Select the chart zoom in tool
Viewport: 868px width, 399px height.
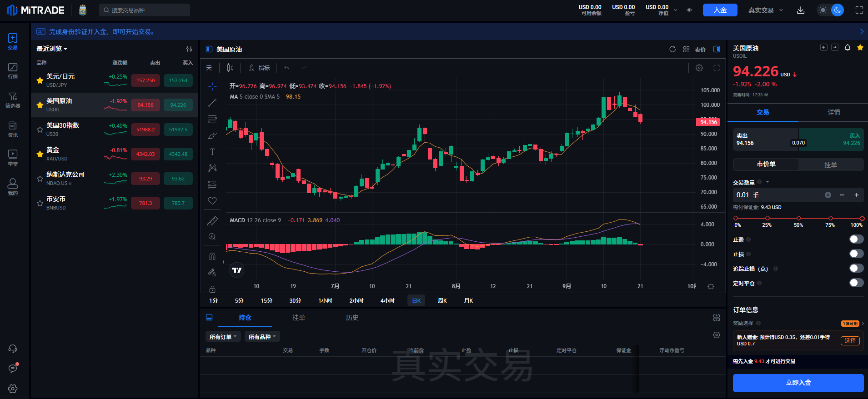(212, 237)
